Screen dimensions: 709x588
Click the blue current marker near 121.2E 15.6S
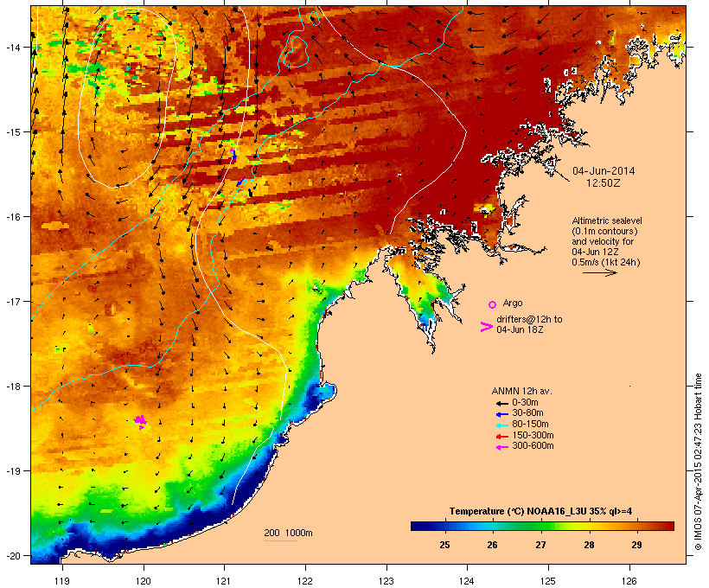(x=240, y=182)
